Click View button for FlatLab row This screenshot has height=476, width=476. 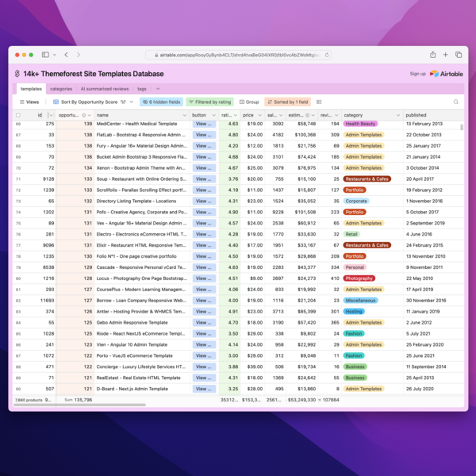(x=204, y=135)
